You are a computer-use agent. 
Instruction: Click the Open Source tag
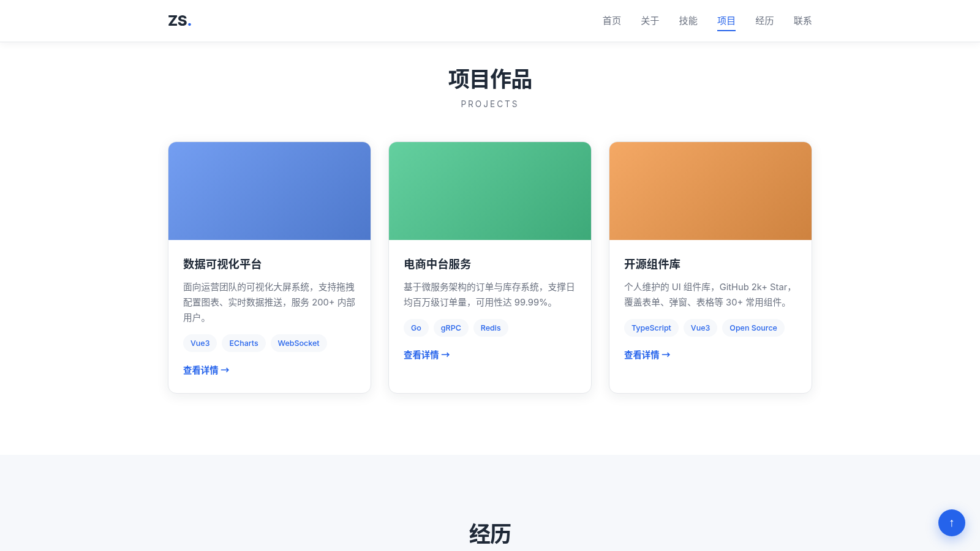[753, 328]
